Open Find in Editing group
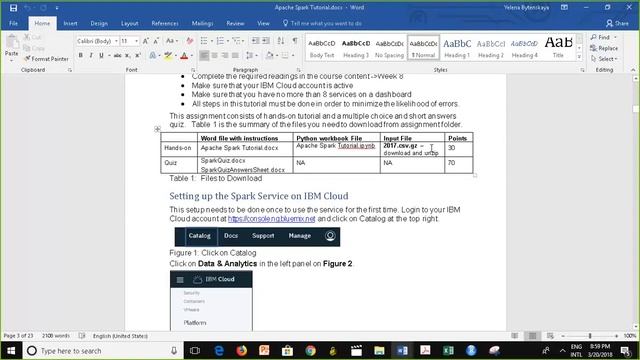The image size is (640, 360). 600,37
